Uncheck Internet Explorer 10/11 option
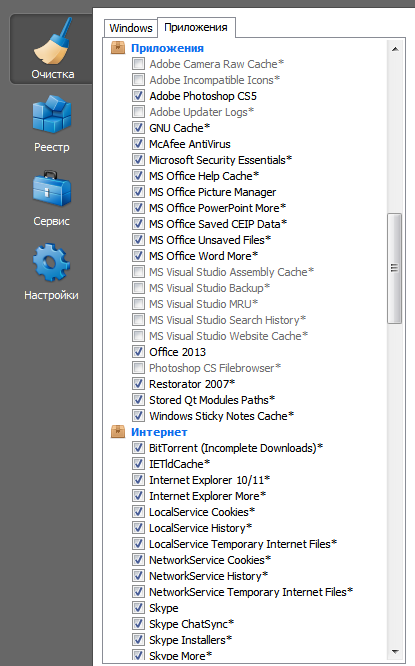 point(138,480)
